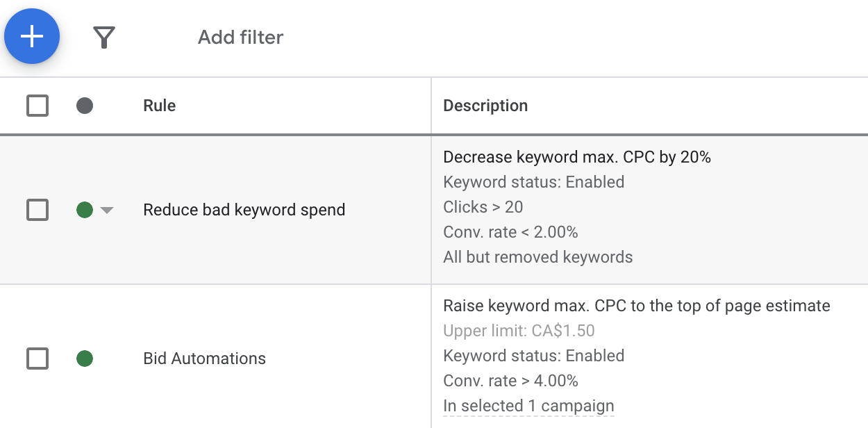Open the Bid Automations rule

[x=204, y=359]
